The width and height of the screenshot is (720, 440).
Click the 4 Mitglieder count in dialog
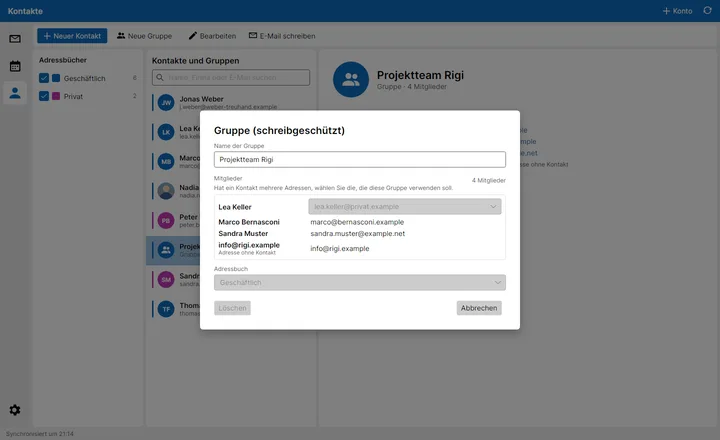coord(489,181)
